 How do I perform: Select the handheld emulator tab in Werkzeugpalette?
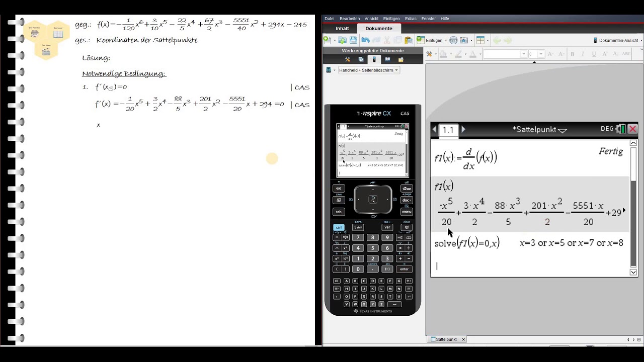point(374,59)
